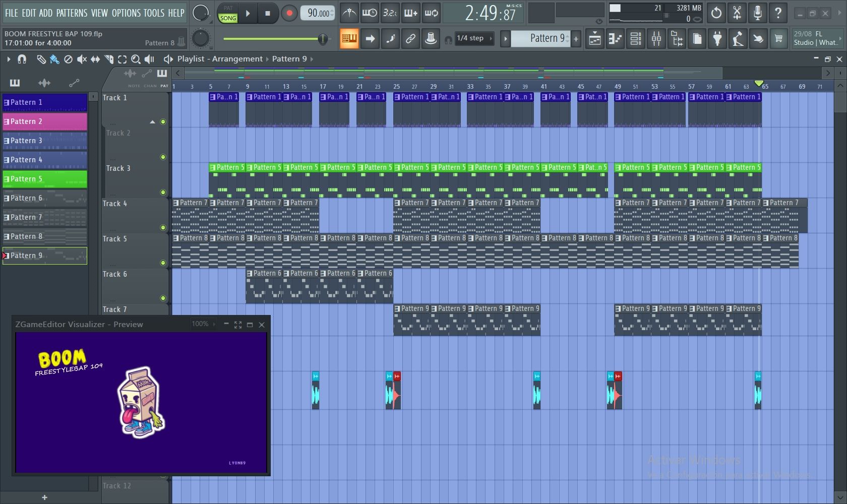Arm recording with the Record button
This screenshot has width=847, height=504.
point(289,14)
